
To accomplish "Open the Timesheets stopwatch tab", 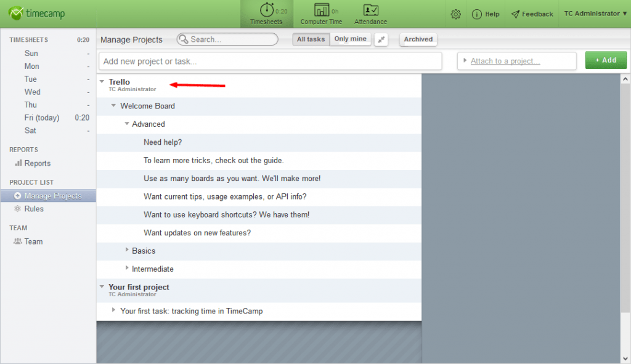I will click(x=266, y=14).
